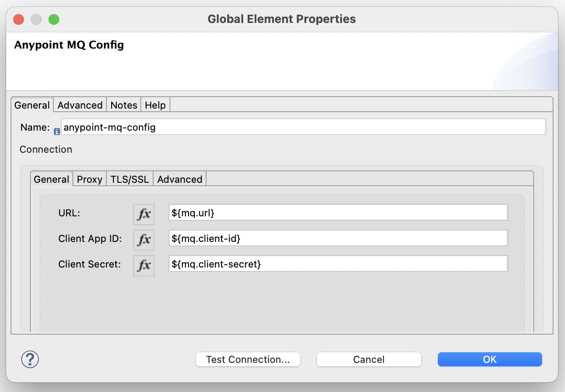Viewport: 565px width, 392px height.
Task: Open the help question mark icon
Action: [x=30, y=359]
